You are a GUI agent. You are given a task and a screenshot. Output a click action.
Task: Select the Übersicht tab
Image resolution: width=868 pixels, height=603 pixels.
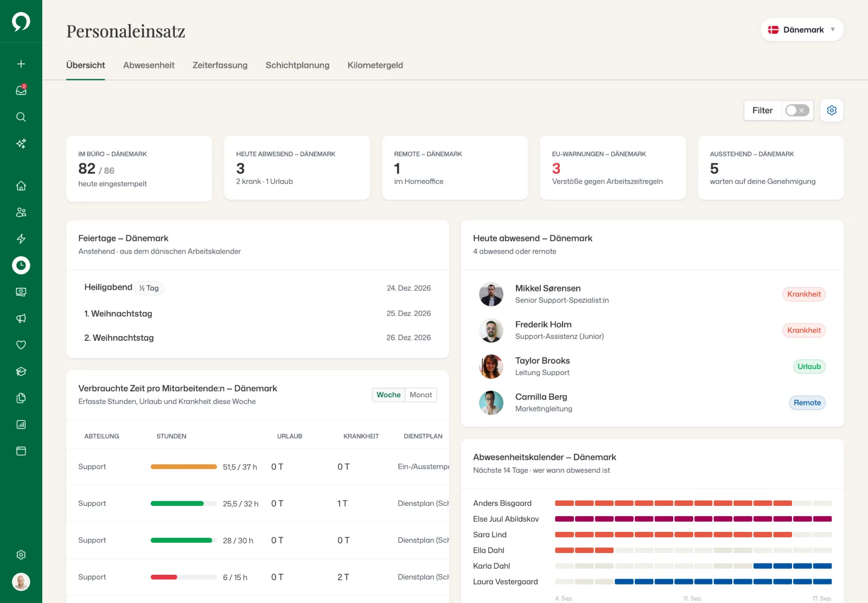[x=86, y=65]
